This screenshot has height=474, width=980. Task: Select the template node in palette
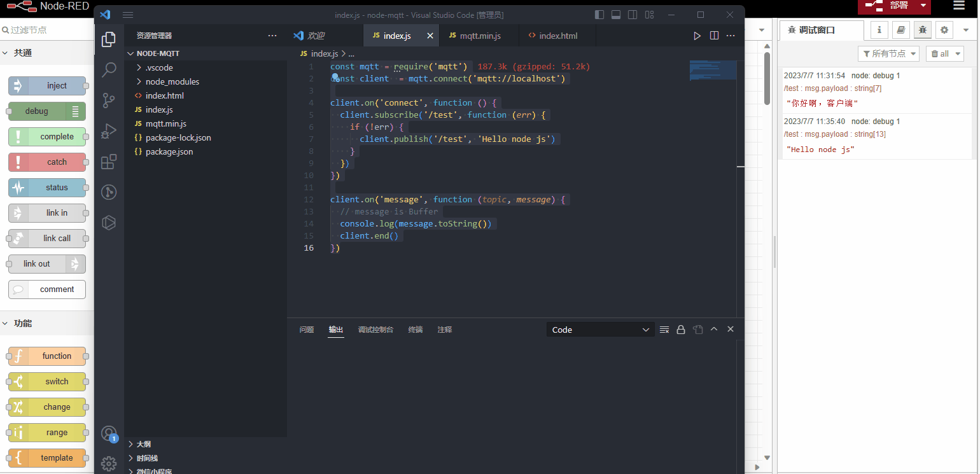pyautogui.click(x=47, y=458)
